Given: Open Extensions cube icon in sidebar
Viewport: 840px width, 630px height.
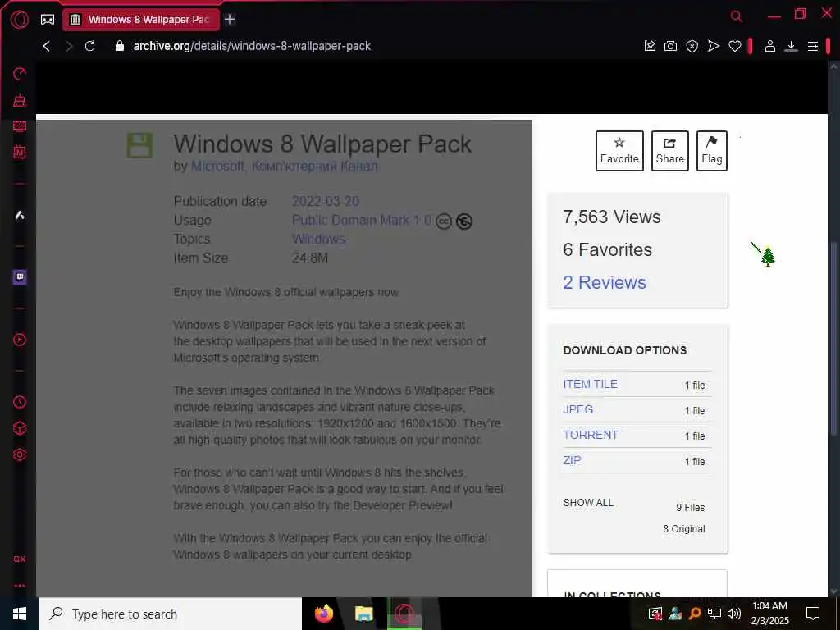Looking at the screenshot, I should tap(20, 428).
